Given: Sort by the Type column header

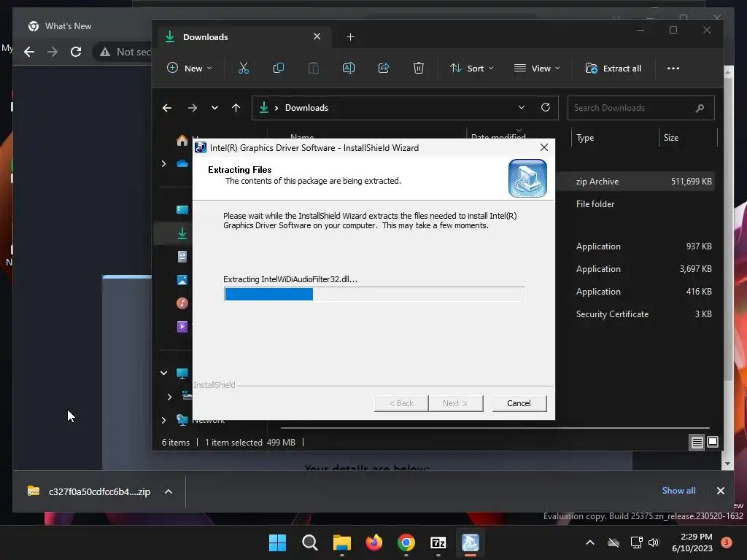Looking at the screenshot, I should pyautogui.click(x=614, y=138).
